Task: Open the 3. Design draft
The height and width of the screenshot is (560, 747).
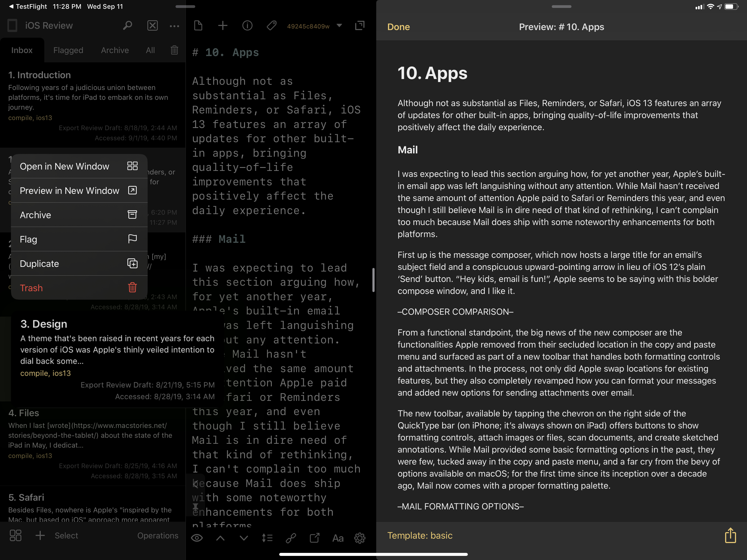Action: [x=117, y=359]
